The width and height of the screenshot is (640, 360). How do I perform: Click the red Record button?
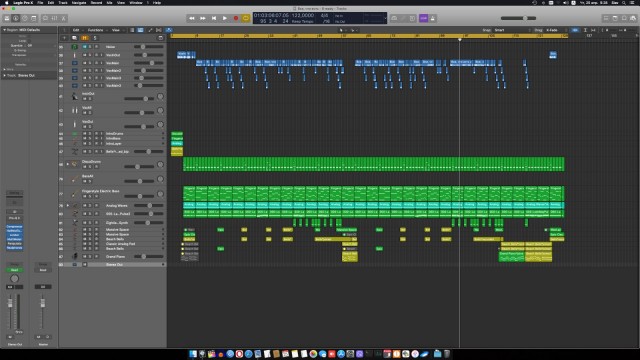236,18
